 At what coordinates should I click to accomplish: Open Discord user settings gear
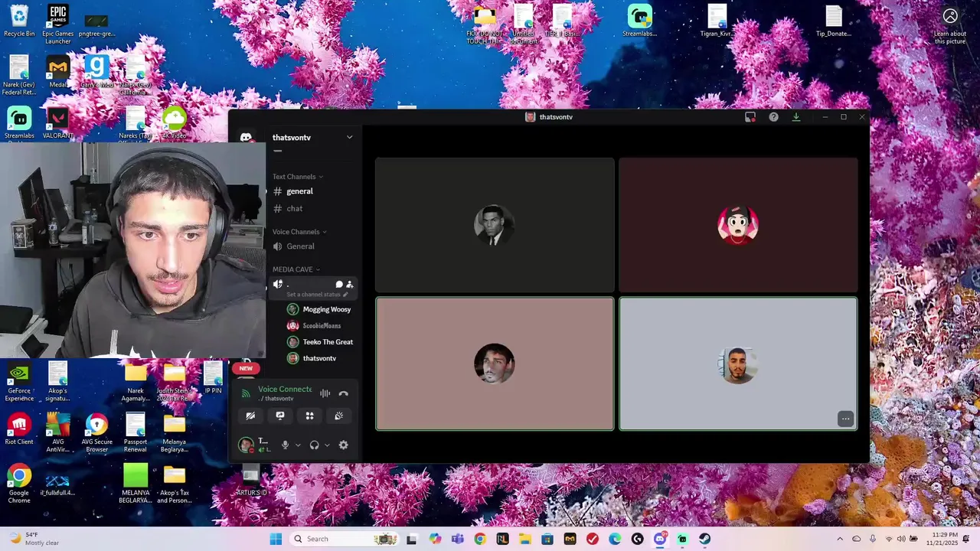343,445
